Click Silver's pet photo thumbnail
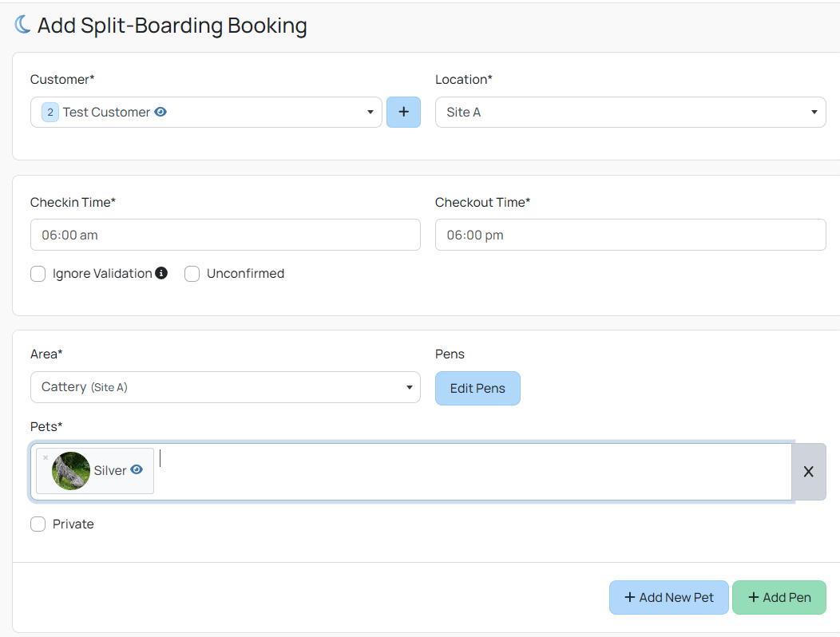Screen dimensions: 840x637 pyautogui.click(x=71, y=471)
